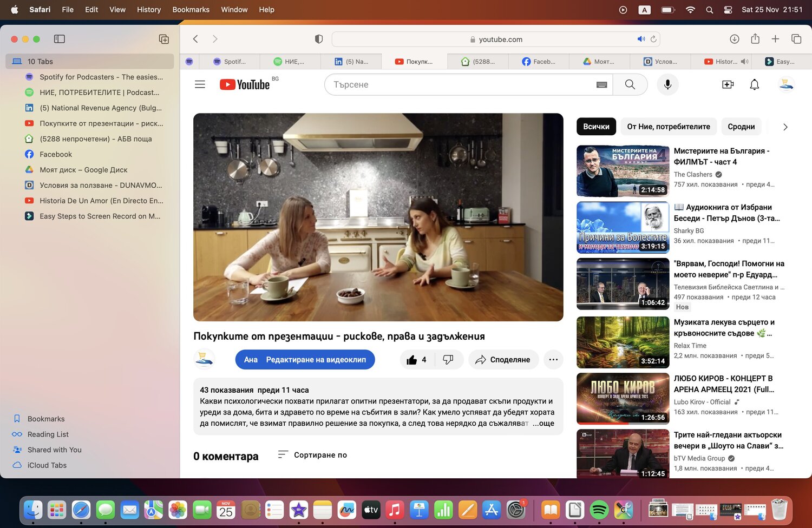Select 'От Ние, потребителите' chip
The image size is (812, 528).
(x=669, y=127)
